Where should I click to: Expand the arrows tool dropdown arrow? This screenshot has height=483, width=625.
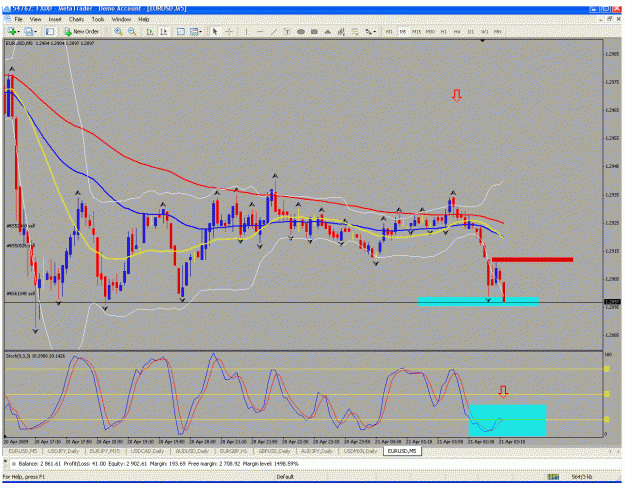click(x=375, y=32)
